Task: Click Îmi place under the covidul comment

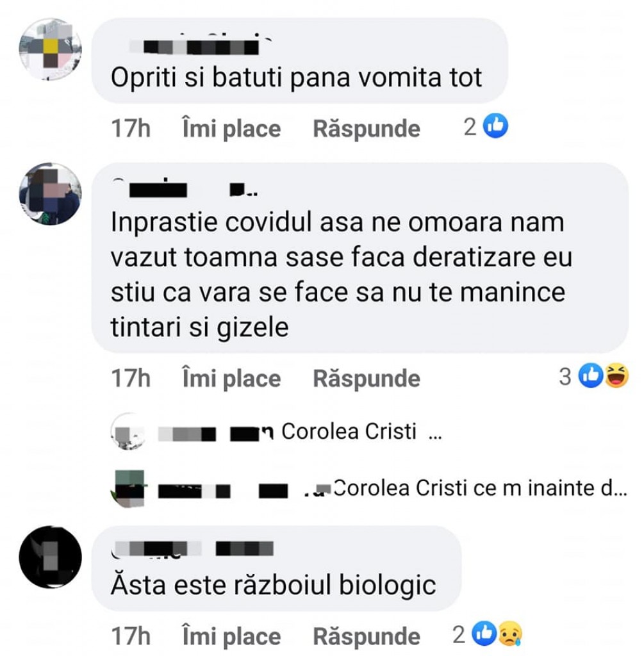Action: click(231, 378)
